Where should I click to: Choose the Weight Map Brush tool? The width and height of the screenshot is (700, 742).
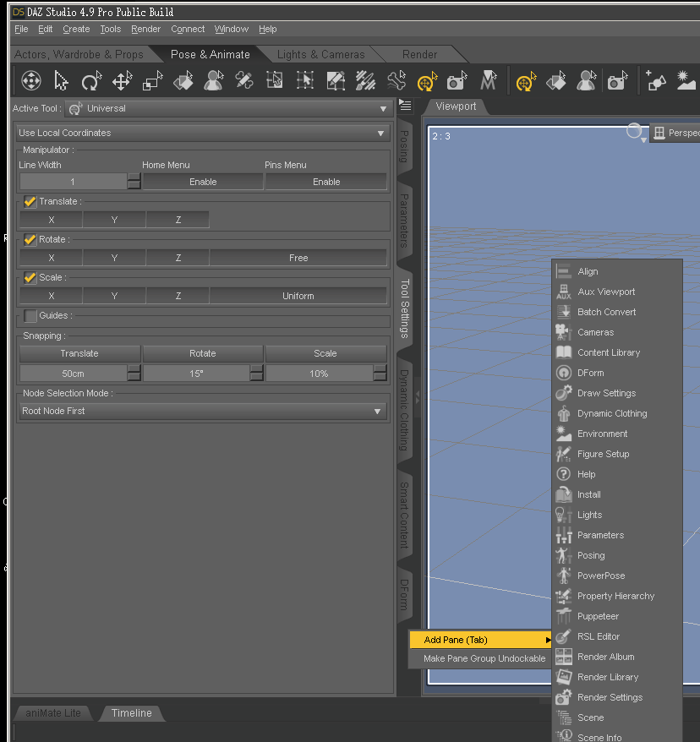(366, 81)
